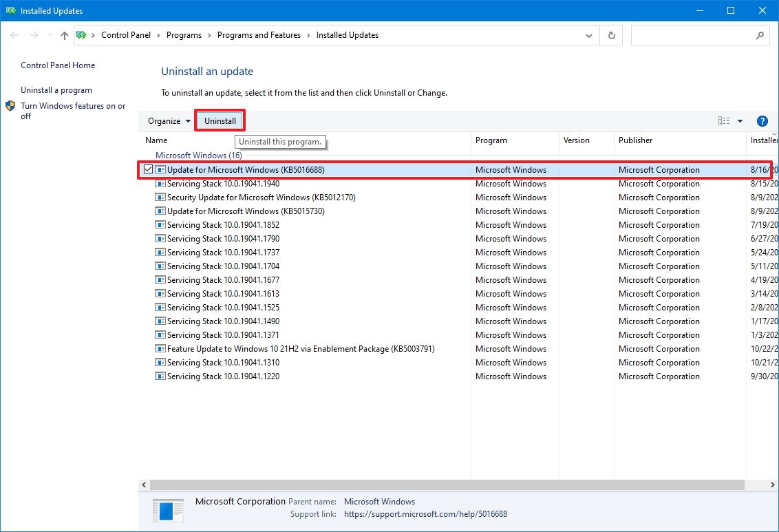Click Programs and Features in breadcrumb

(259, 35)
